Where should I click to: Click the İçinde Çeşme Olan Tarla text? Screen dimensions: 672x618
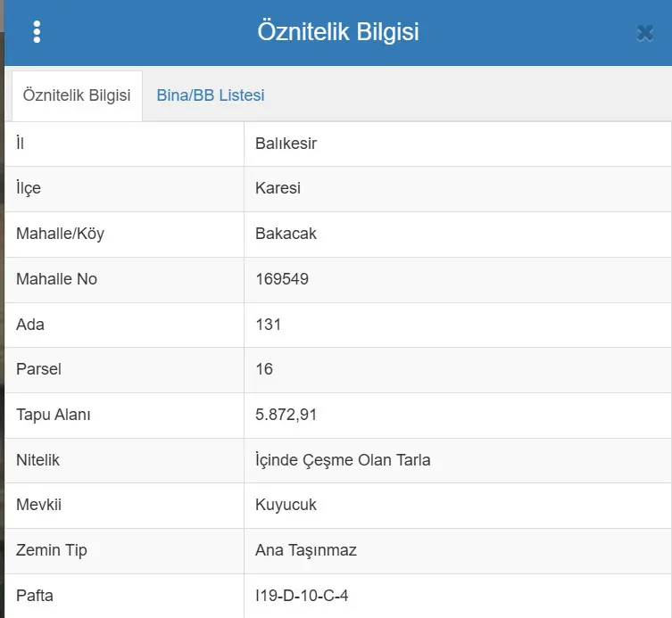click(343, 460)
